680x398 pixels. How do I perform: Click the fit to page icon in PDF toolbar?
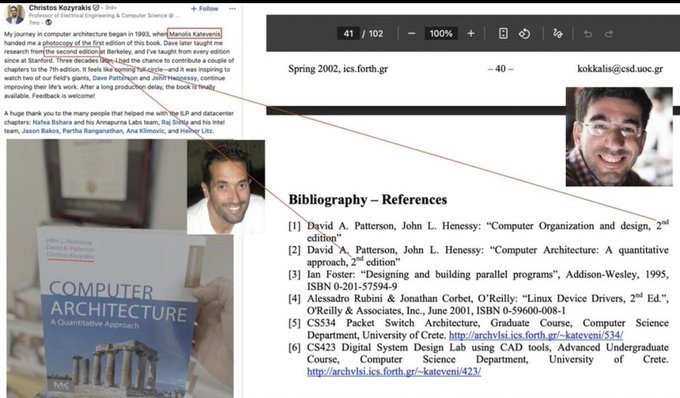(x=503, y=34)
